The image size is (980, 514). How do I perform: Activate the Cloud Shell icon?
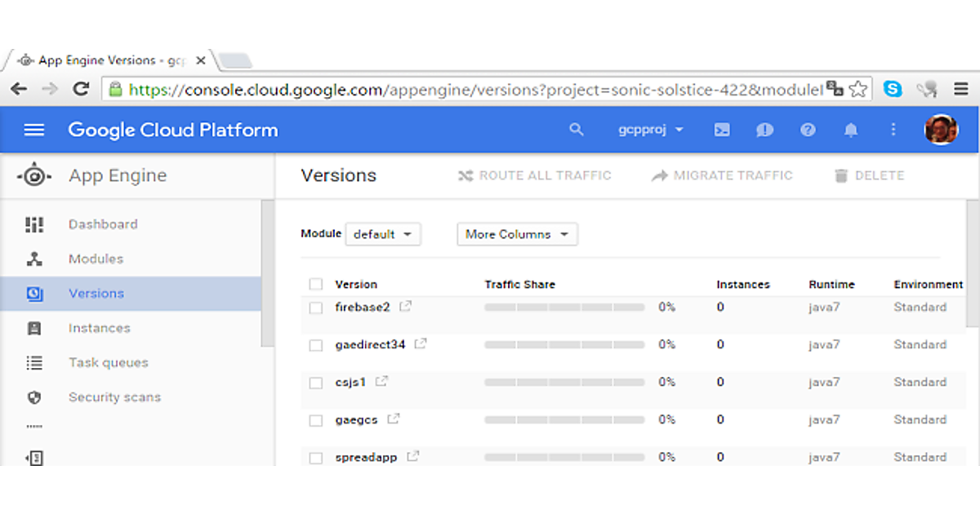tap(722, 130)
